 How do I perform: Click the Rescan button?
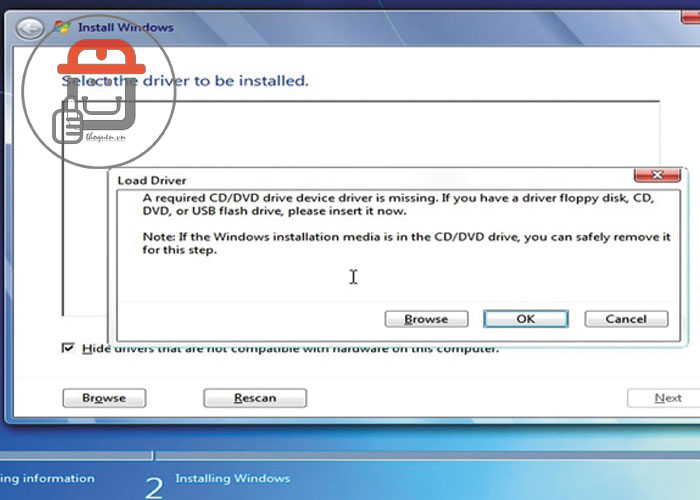tap(255, 398)
